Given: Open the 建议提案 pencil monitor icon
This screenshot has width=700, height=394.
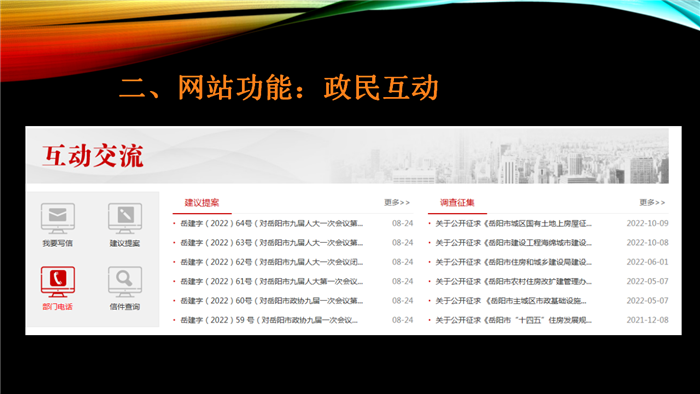Looking at the screenshot, I should (125, 218).
